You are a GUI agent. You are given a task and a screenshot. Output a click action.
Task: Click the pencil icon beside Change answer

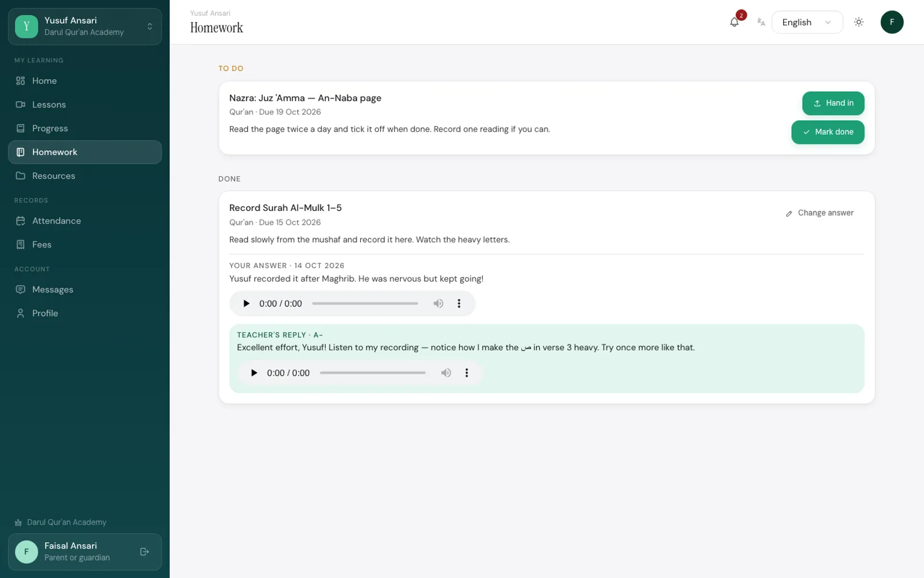tap(789, 214)
